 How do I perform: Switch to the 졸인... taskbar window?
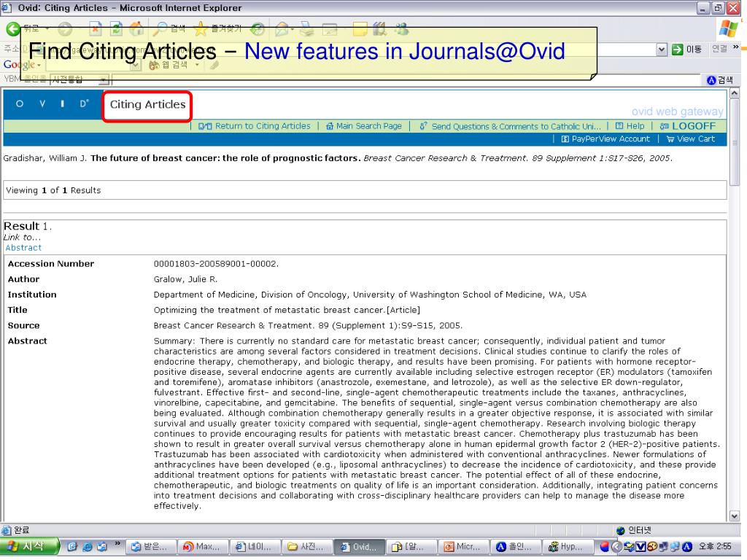514,547
